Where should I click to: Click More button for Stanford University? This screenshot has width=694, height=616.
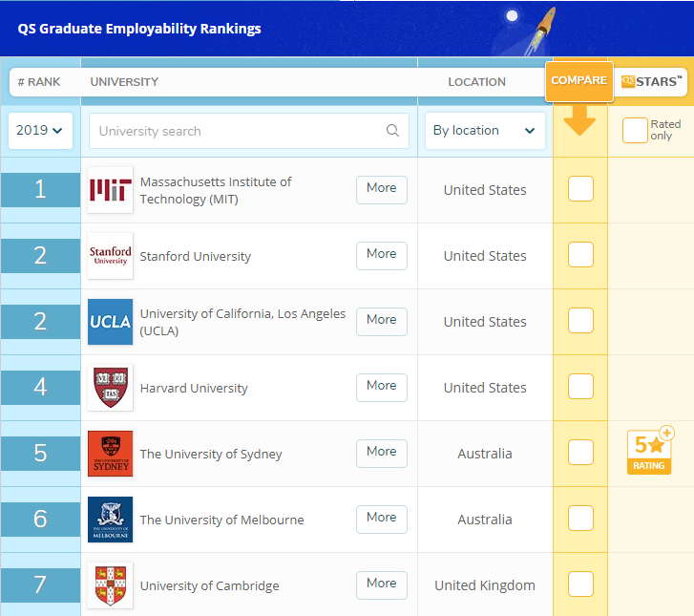tap(381, 255)
